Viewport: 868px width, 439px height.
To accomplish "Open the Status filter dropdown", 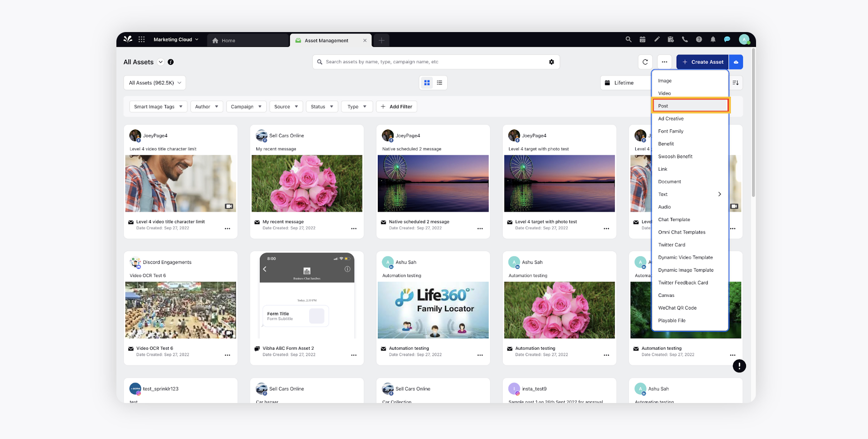I will (x=322, y=107).
